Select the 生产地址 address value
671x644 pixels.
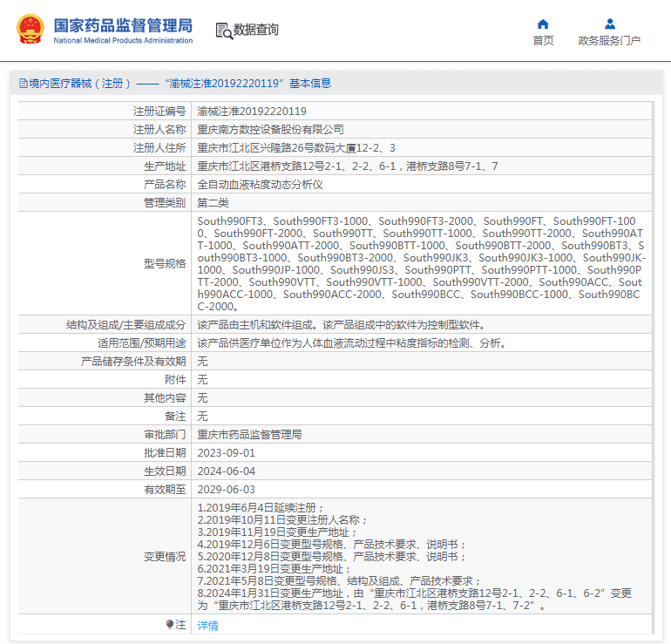(348, 166)
